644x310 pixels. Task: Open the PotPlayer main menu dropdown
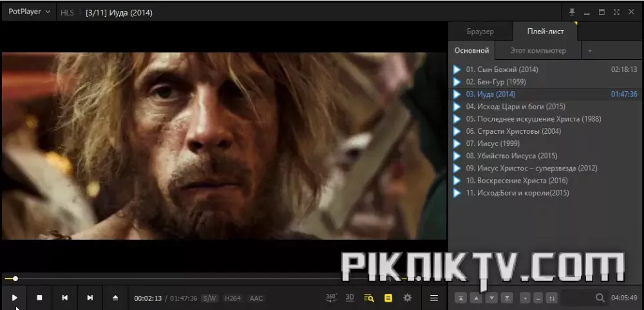[29, 12]
